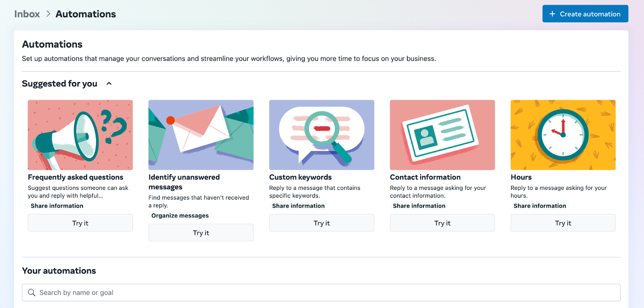644x308 pixels.
Task: Try the Custom keywords automation
Action: [322, 223]
